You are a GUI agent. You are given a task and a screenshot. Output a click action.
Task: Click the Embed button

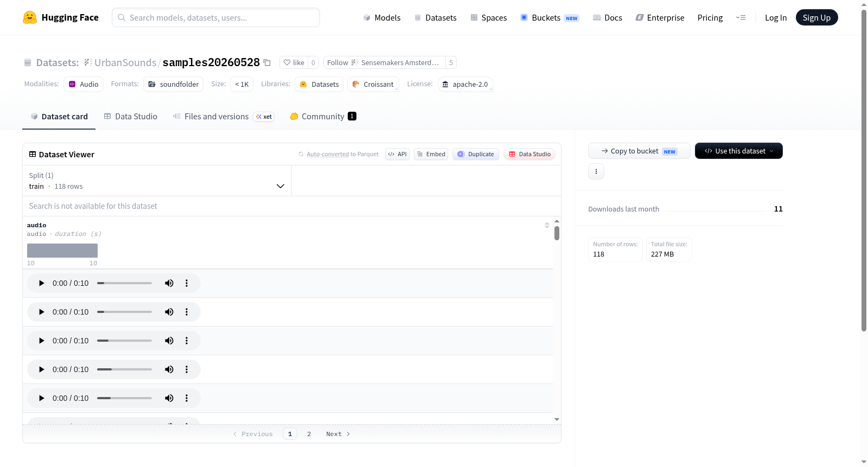click(431, 154)
